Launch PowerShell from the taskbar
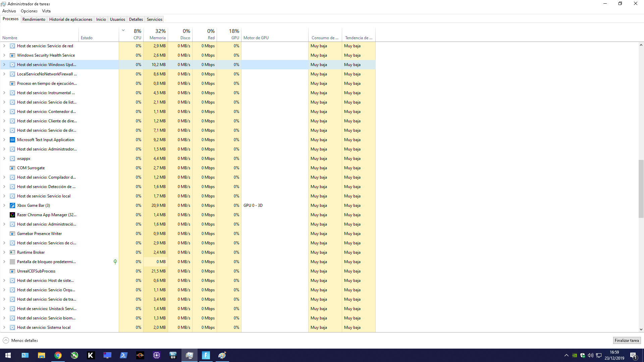This screenshot has width=644, height=362. (124, 355)
